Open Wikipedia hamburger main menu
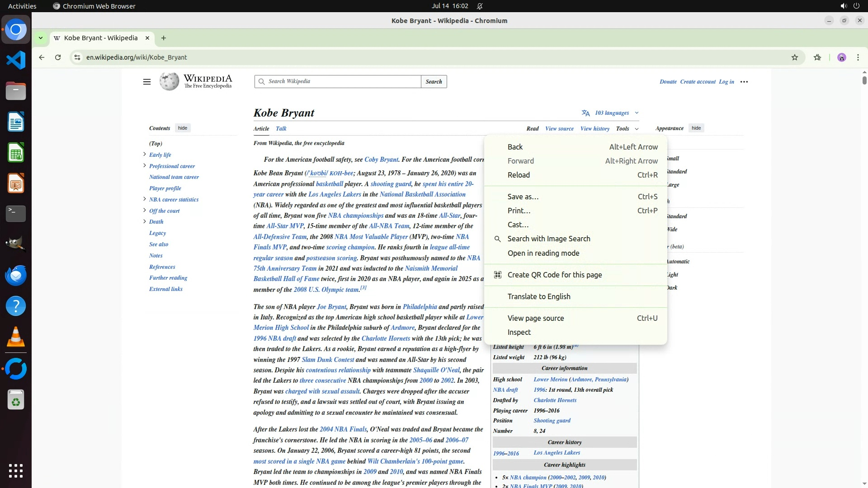This screenshot has height=488, width=868. pos(146,82)
